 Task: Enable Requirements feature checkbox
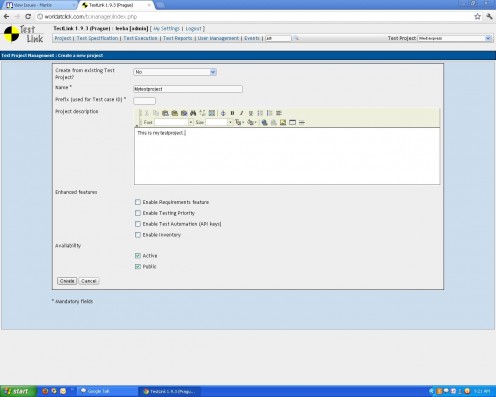(138, 202)
